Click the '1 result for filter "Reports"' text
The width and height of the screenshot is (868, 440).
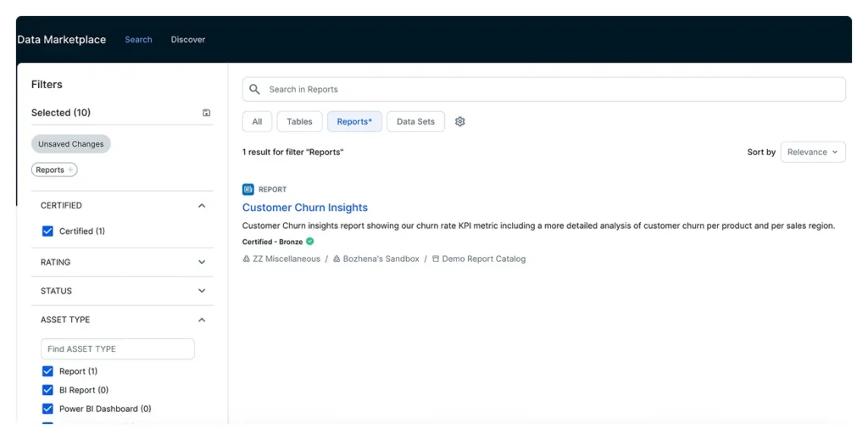point(292,153)
